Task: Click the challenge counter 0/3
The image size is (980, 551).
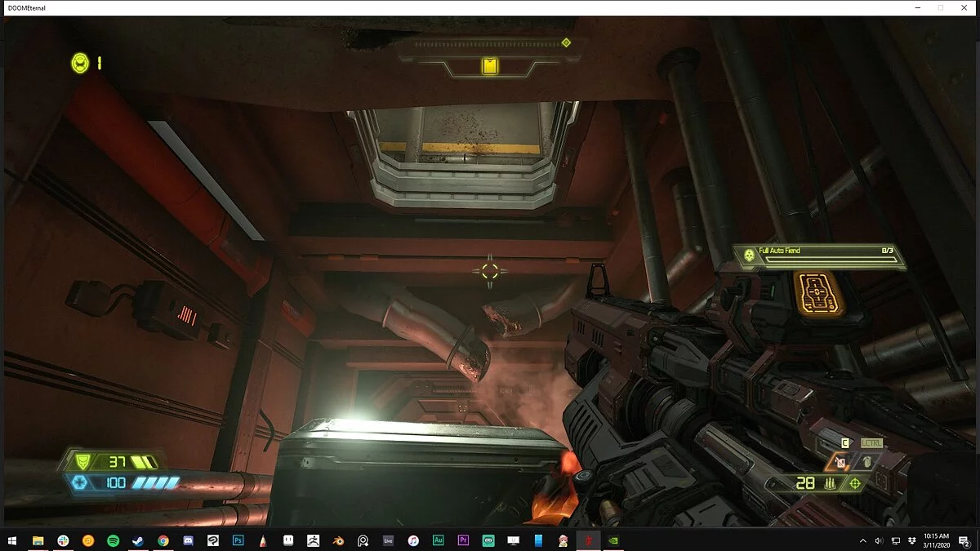Action: coord(889,251)
